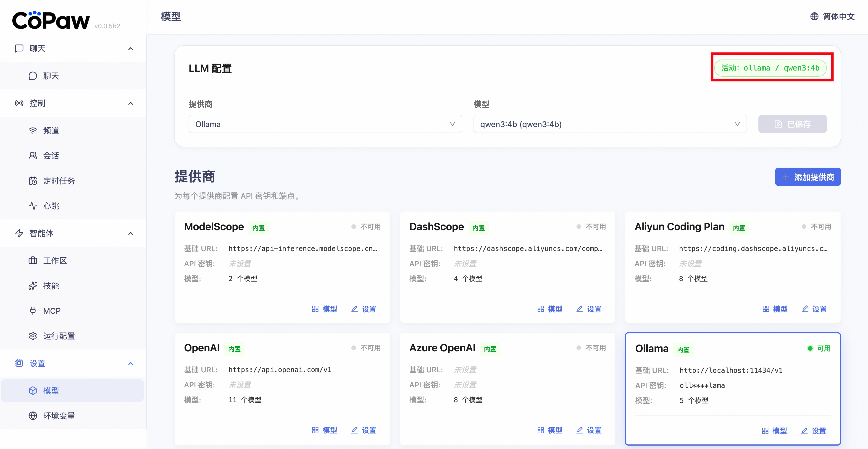Open the 工作区 workspace page
The width and height of the screenshot is (868, 449).
(x=55, y=260)
